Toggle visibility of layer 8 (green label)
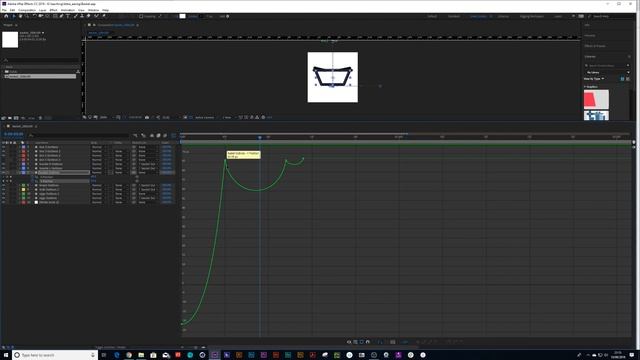The height and width of the screenshot is (360, 640). (4, 185)
